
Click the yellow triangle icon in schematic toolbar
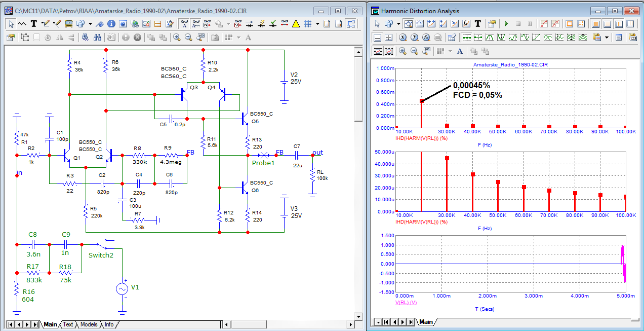(296, 23)
